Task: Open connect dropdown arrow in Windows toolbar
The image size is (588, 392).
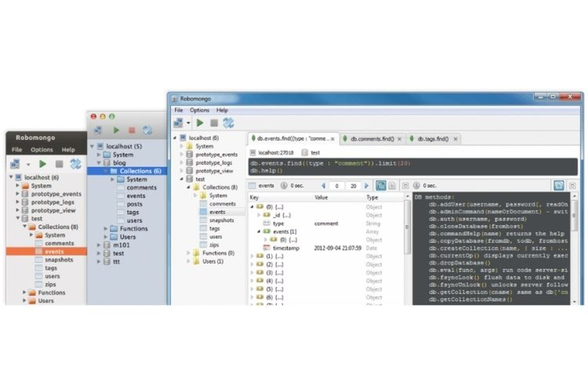Action: click(x=188, y=123)
